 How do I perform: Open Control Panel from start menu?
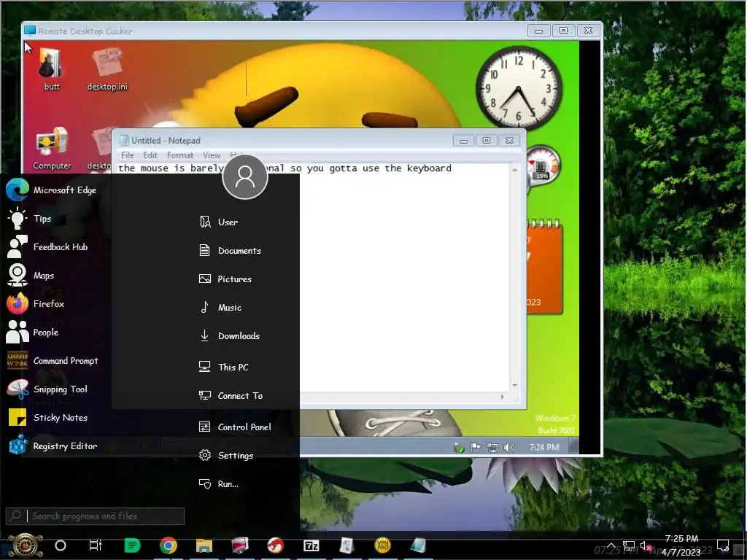pyautogui.click(x=235, y=427)
